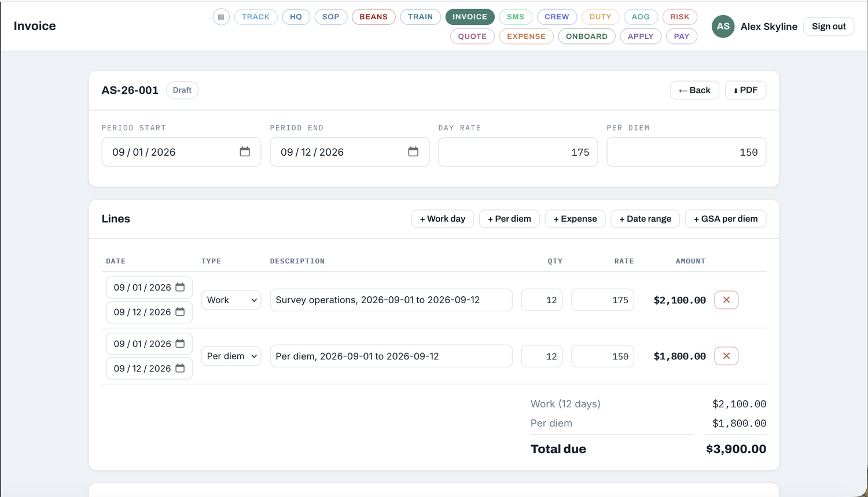This screenshot has height=497, width=868.
Task: Click the Period Start date field
Action: 181,152
